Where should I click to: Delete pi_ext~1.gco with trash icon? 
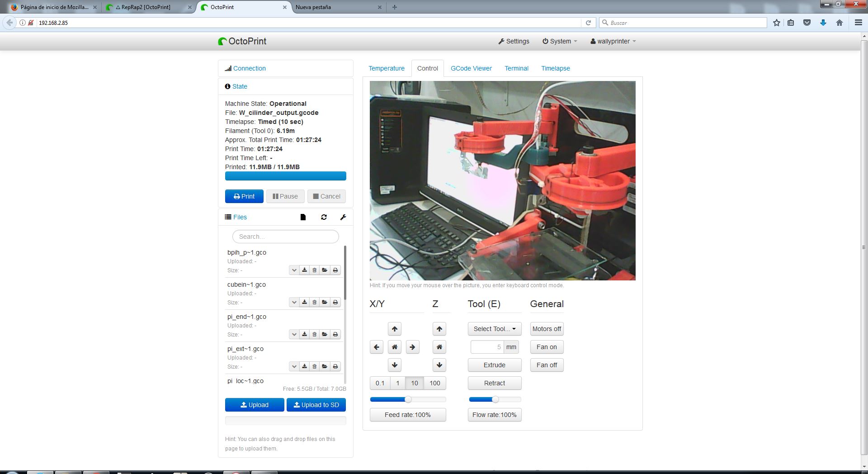314,366
